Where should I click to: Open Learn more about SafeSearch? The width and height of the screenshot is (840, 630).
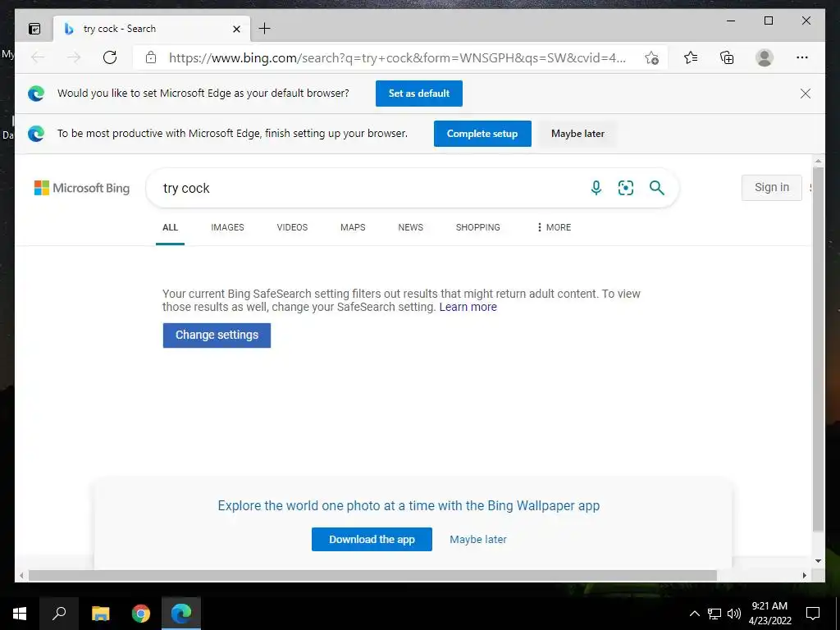pyautogui.click(x=468, y=307)
